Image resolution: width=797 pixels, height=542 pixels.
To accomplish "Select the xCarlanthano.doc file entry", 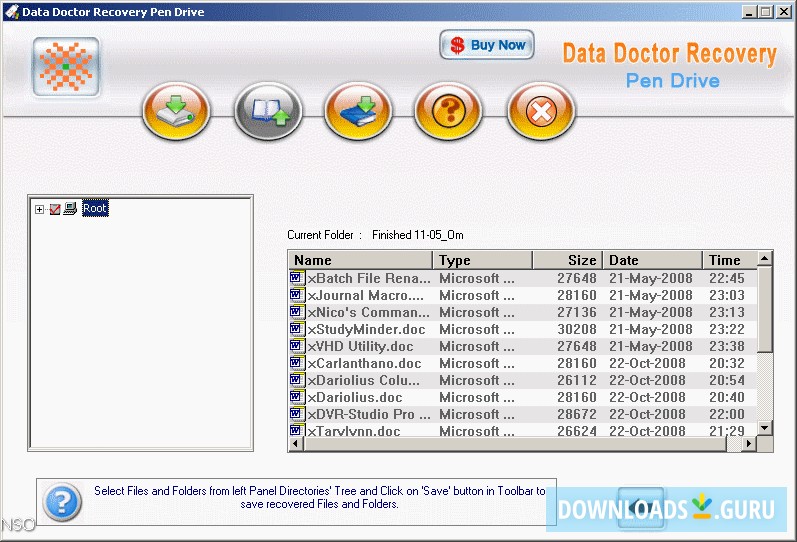I will [366, 363].
